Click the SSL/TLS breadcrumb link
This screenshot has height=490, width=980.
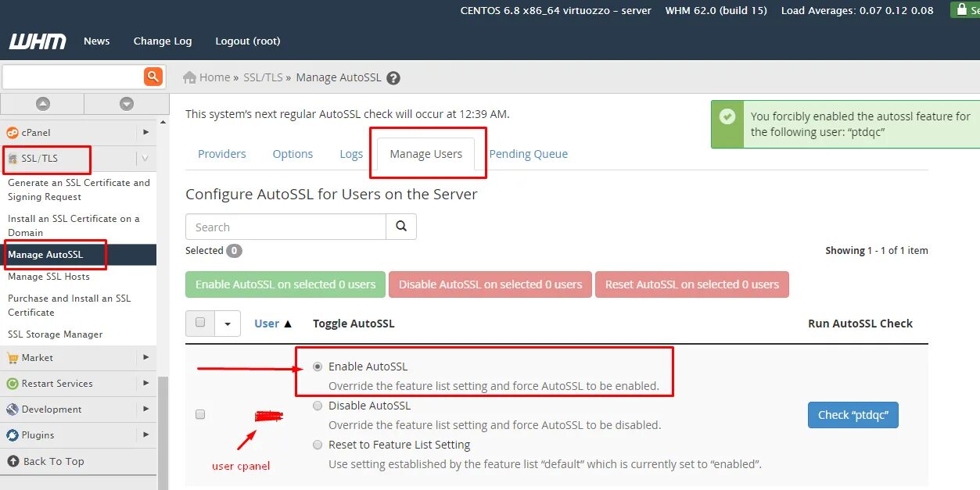coord(263,77)
